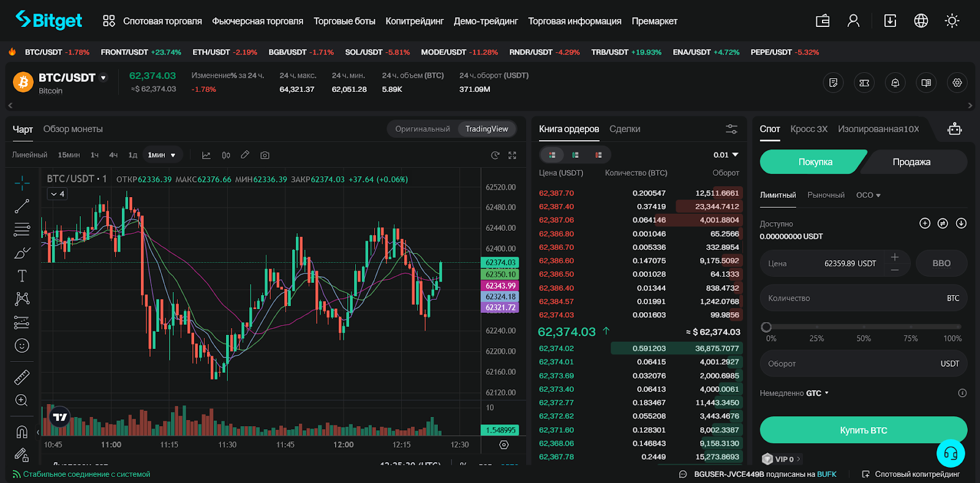
Task: Click the Оборот USDT input field
Action: [x=864, y=364]
